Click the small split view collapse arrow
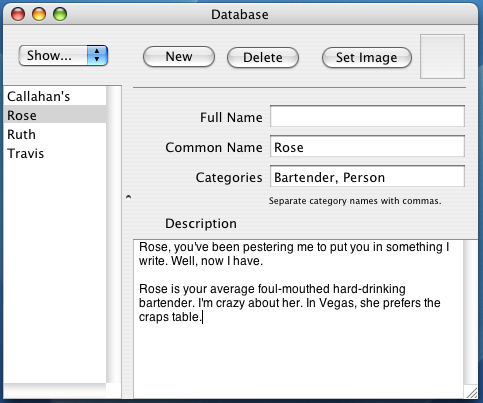483x403 pixels. point(128,197)
